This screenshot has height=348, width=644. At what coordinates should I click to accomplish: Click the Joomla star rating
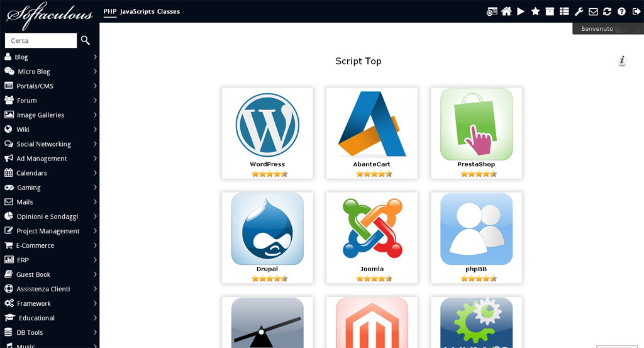coord(374,279)
